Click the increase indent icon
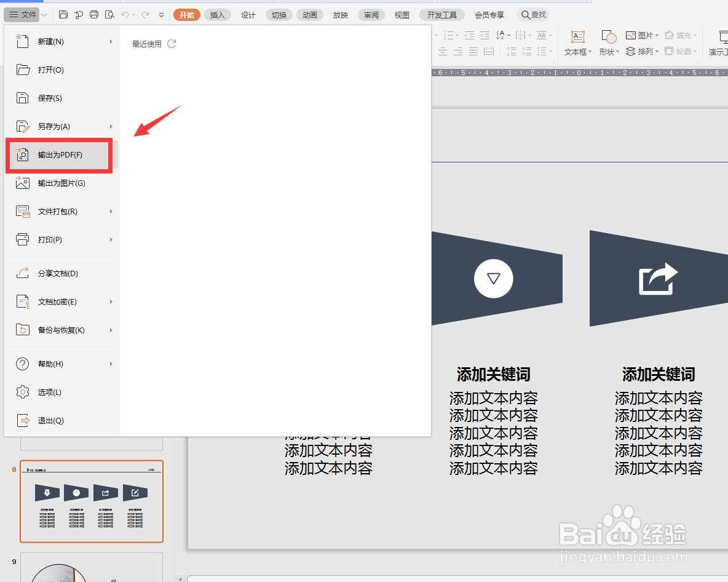 (x=485, y=35)
